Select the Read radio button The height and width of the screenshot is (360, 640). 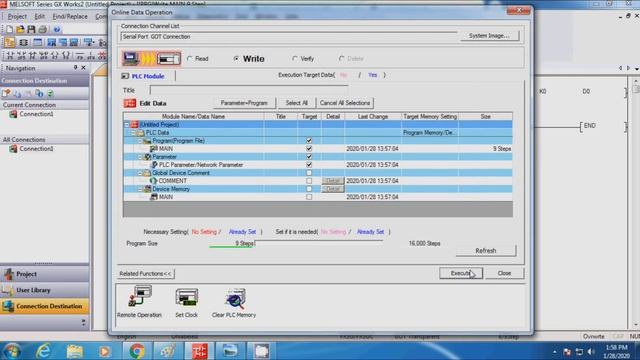190,59
